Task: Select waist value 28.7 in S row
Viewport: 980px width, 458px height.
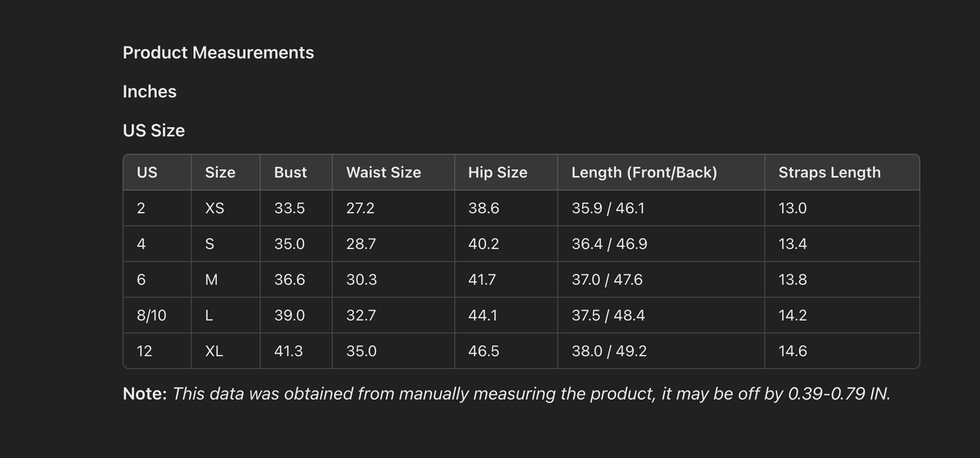Action: coord(361,245)
